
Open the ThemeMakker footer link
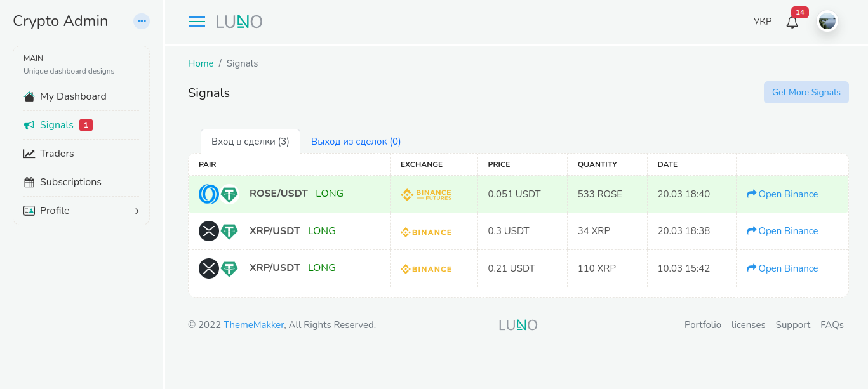(253, 325)
